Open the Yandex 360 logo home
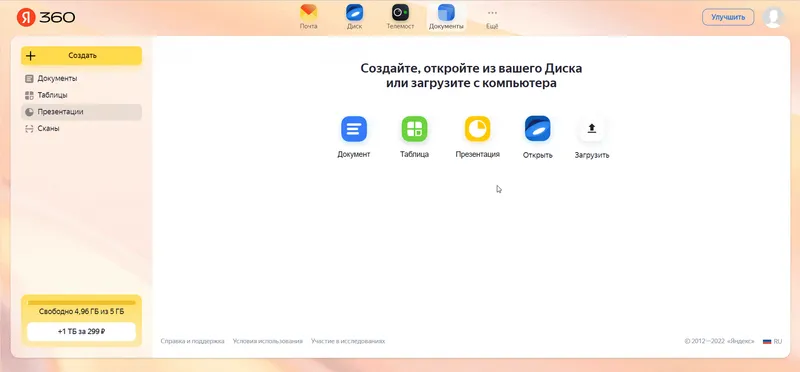This screenshot has width=800, height=372. 46,17
